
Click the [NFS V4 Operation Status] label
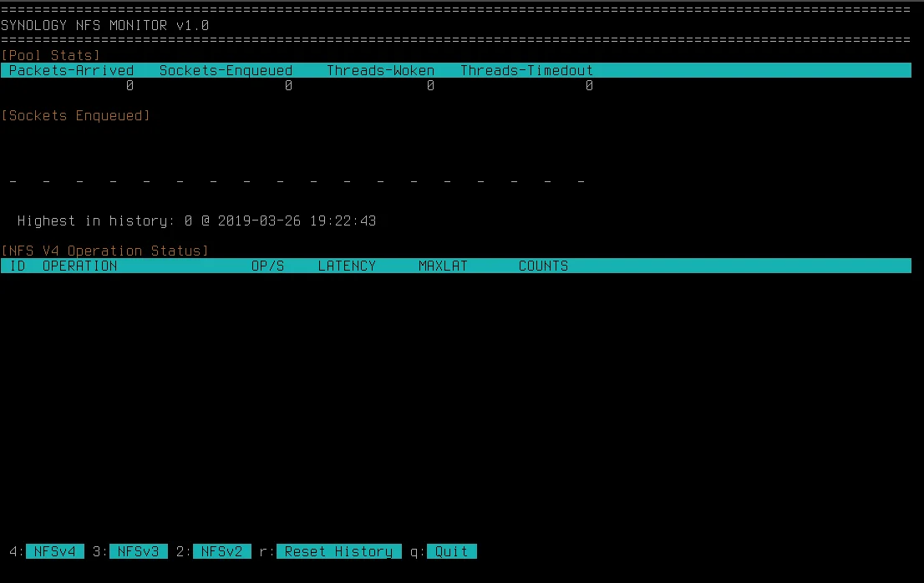(105, 251)
